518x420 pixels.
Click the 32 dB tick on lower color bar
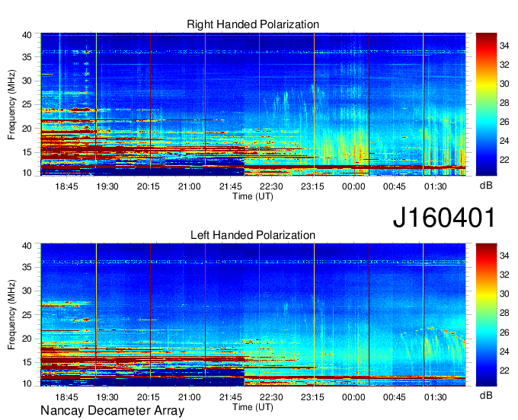(504, 275)
